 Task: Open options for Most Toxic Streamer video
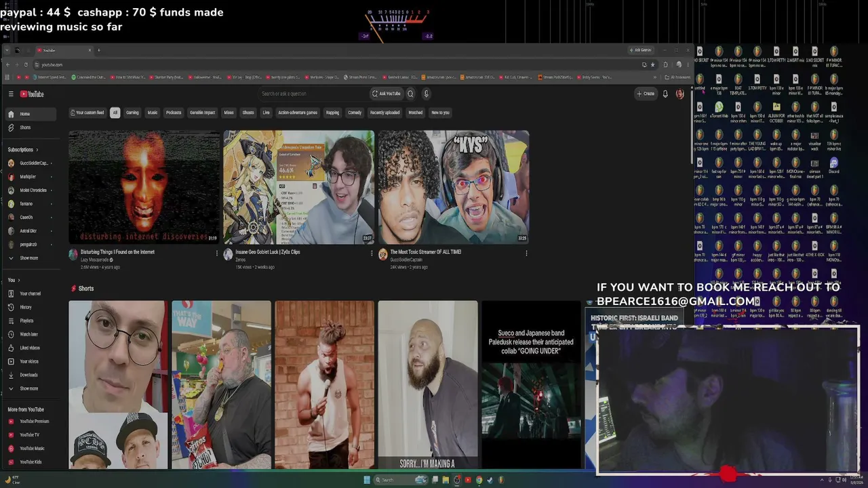pos(526,253)
